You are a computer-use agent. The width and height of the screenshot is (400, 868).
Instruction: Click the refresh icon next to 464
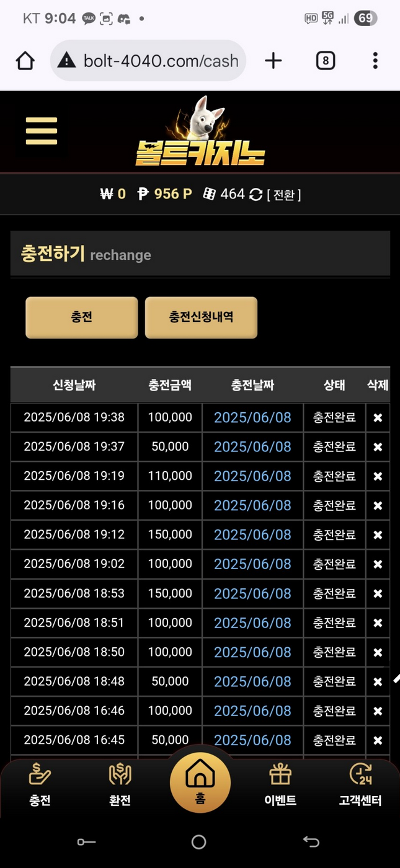pos(256,195)
